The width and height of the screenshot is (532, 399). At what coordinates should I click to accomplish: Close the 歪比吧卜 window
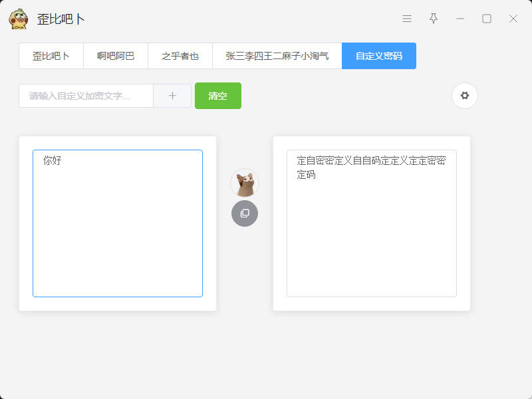513,19
